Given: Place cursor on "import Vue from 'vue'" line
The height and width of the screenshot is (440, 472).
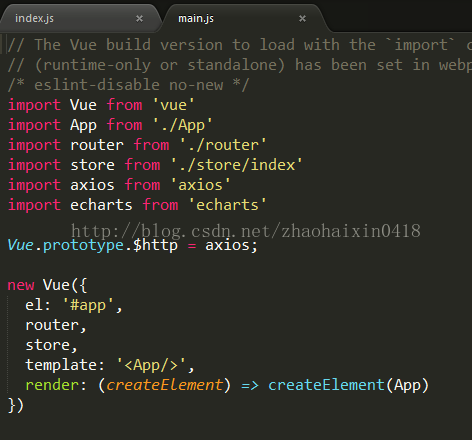Looking at the screenshot, I should point(101,105).
